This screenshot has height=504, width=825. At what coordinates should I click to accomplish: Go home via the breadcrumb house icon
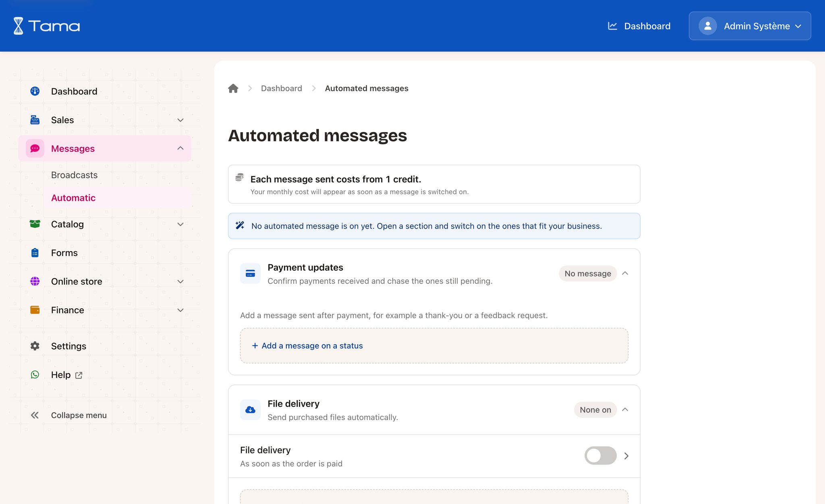pyautogui.click(x=233, y=89)
